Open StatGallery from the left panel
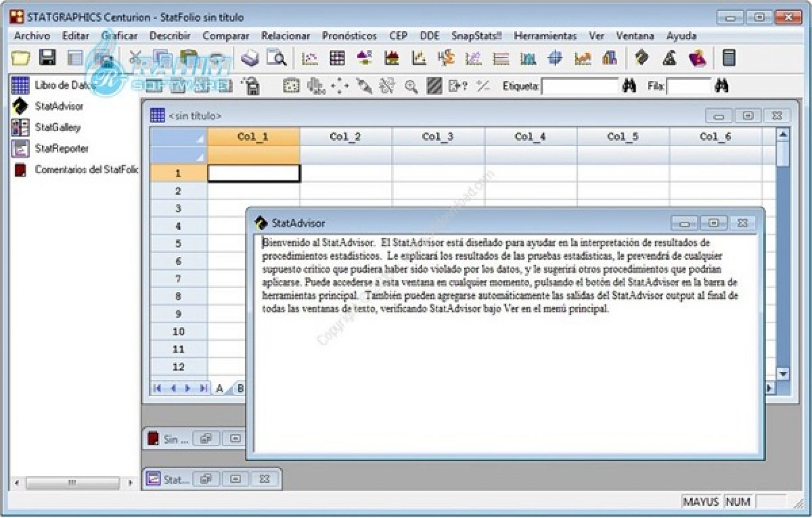812x518 pixels. coord(57,128)
